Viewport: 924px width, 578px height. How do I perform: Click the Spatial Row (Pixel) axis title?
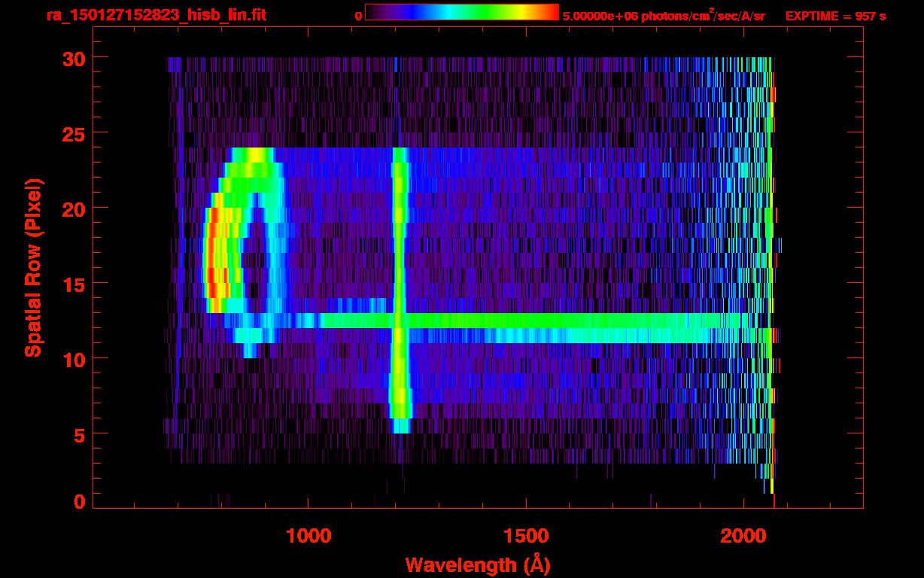(x=32, y=267)
